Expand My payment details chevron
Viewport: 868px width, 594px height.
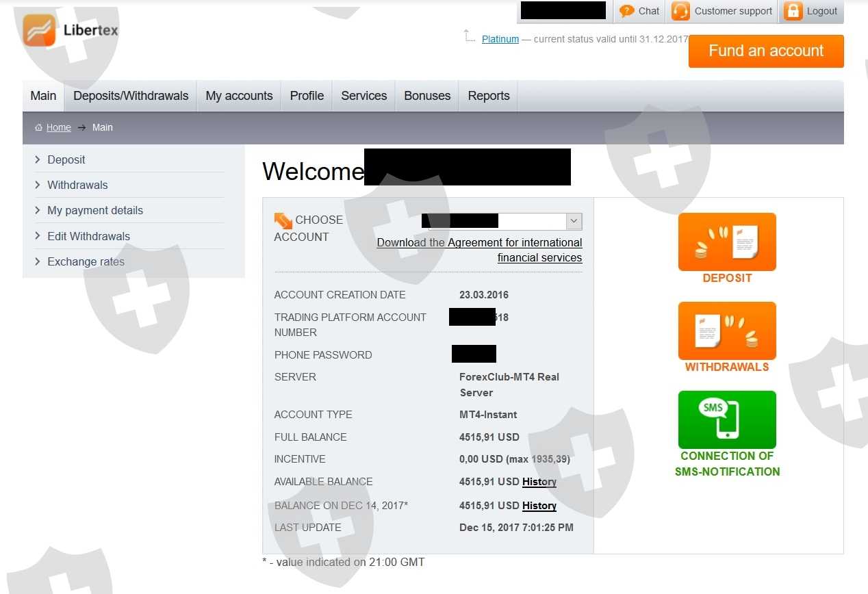(38, 210)
